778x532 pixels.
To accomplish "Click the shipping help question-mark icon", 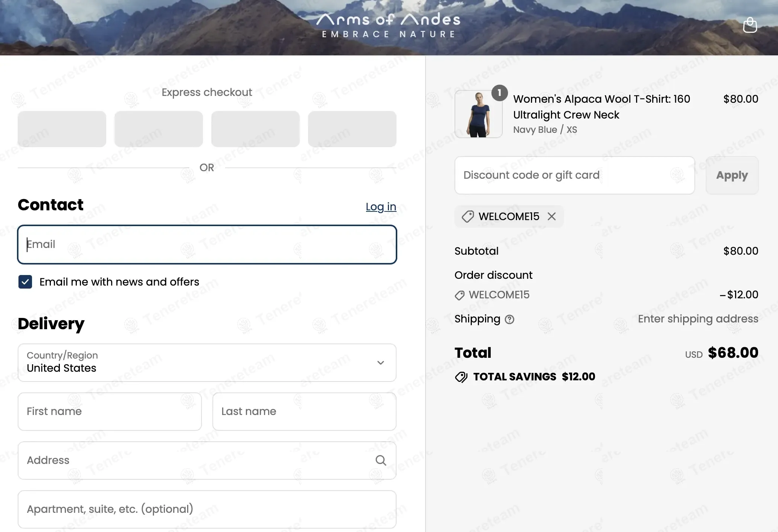I will (509, 319).
